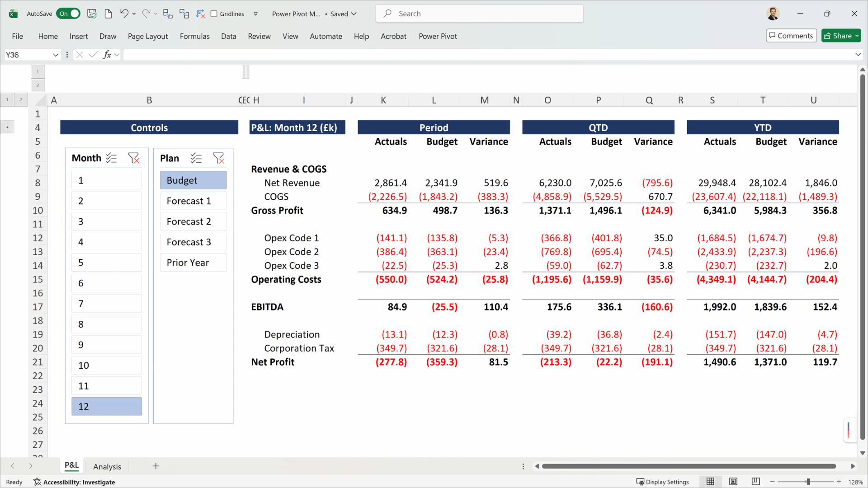This screenshot has height=488, width=868.
Task: Select Page Layout view in status bar
Action: point(733,482)
